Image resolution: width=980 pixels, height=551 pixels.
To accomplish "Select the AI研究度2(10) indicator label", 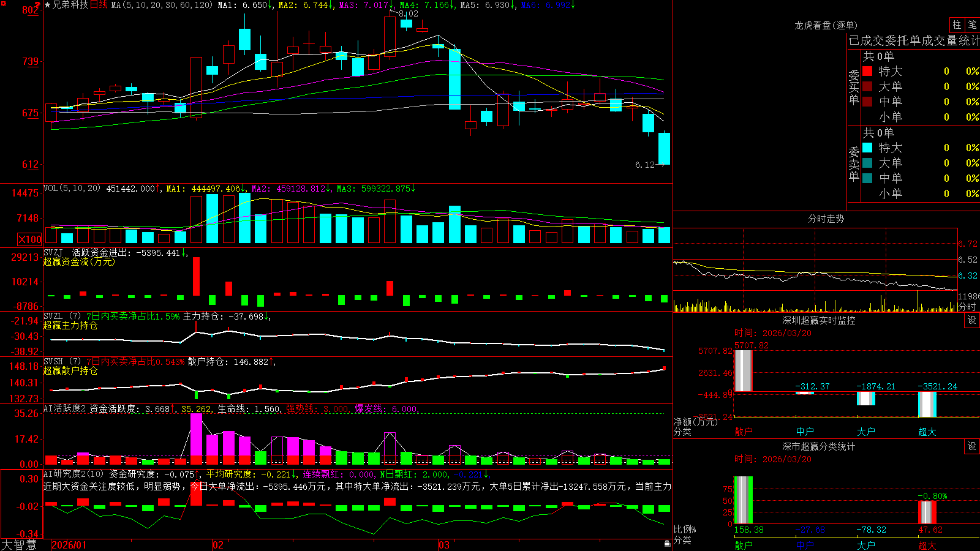I will point(73,474).
